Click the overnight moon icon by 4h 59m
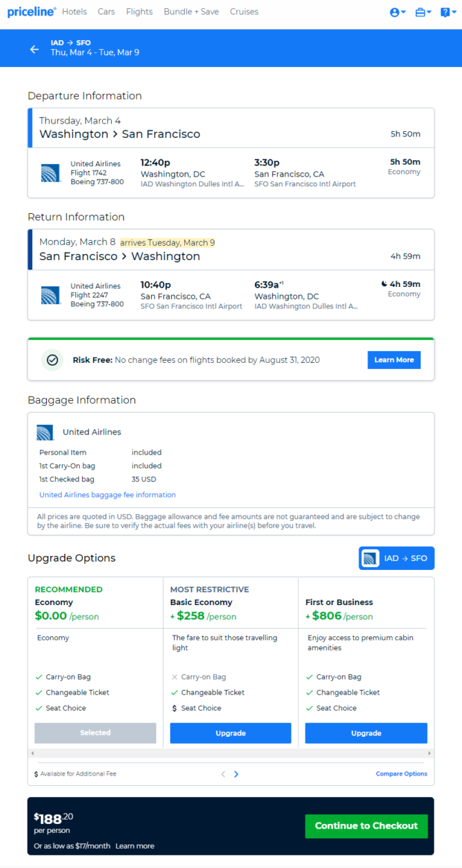Screen dimensions: 462x868 (384, 284)
